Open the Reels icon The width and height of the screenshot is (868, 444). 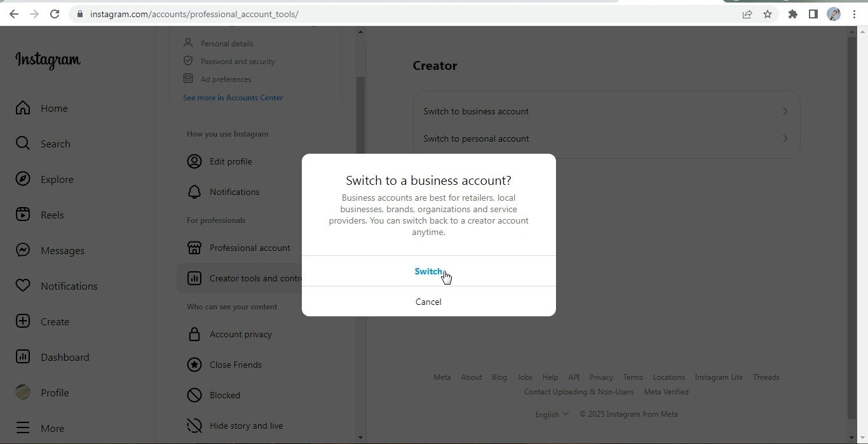(23, 215)
